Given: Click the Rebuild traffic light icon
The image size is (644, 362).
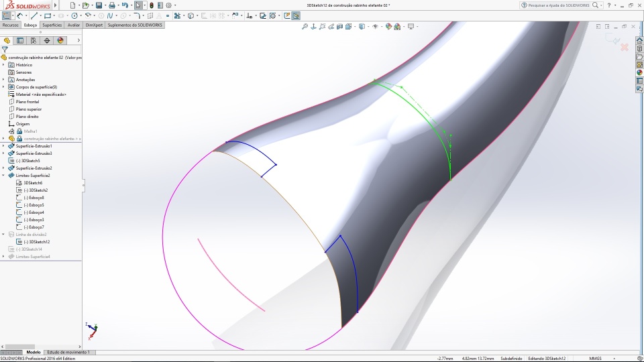Looking at the screenshot, I should tap(152, 5).
